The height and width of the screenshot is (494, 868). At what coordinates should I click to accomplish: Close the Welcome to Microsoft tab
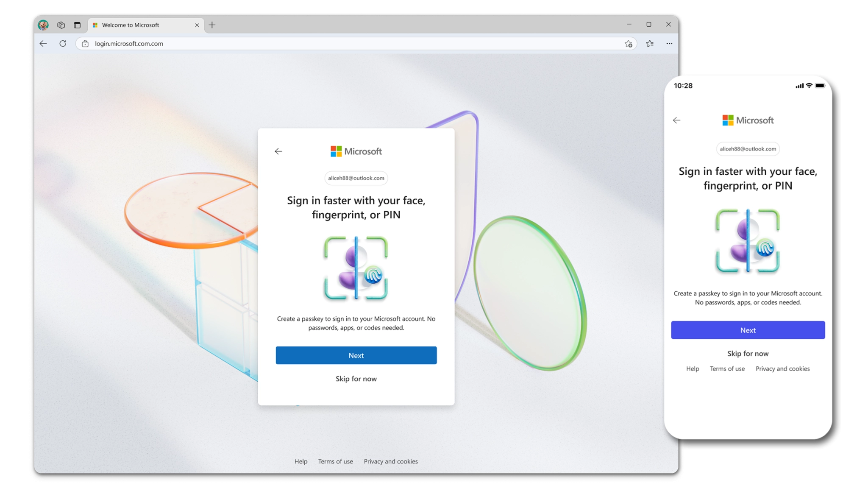[x=197, y=25]
